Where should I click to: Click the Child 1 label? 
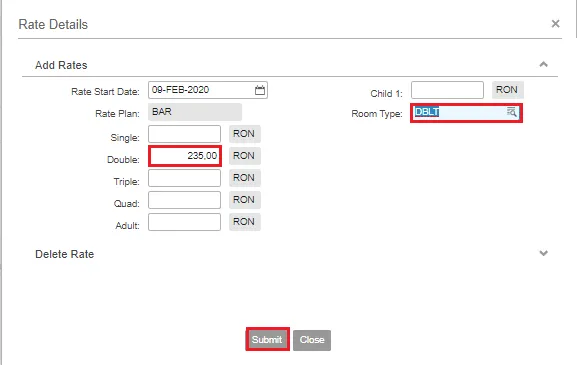click(x=386, y=94)
